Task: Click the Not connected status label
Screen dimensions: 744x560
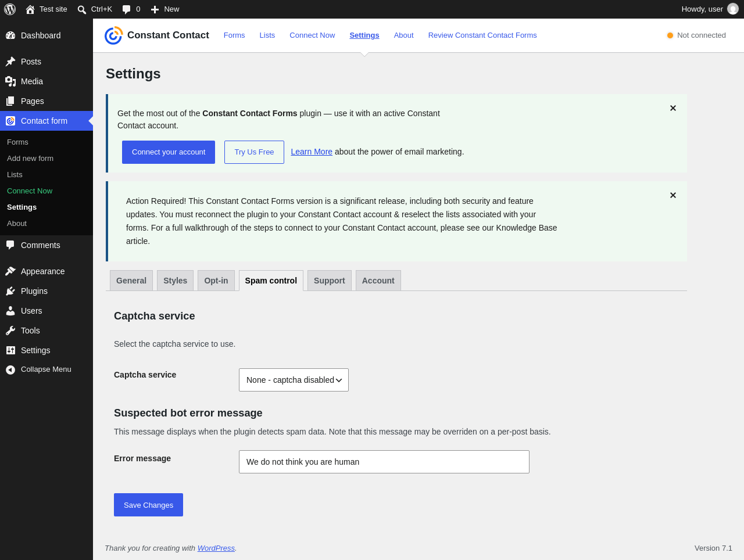Action: 702,35
